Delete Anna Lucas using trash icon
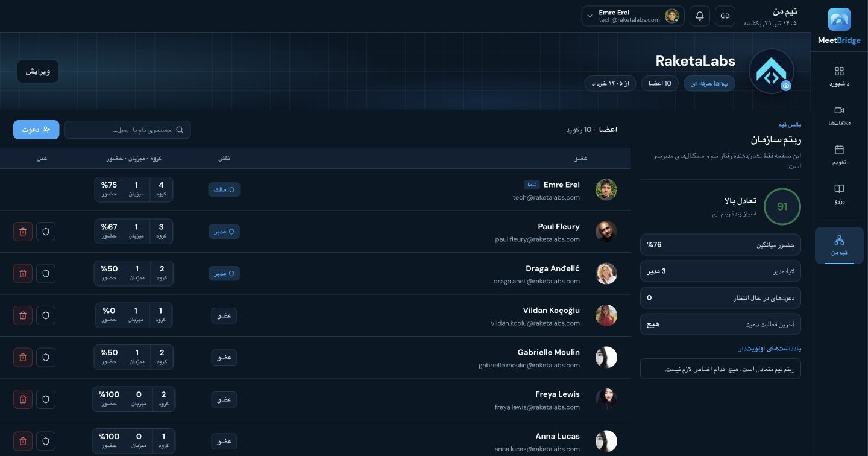Image resolution: width=868 pixels, height=456 pixels. tap(23, 441)
